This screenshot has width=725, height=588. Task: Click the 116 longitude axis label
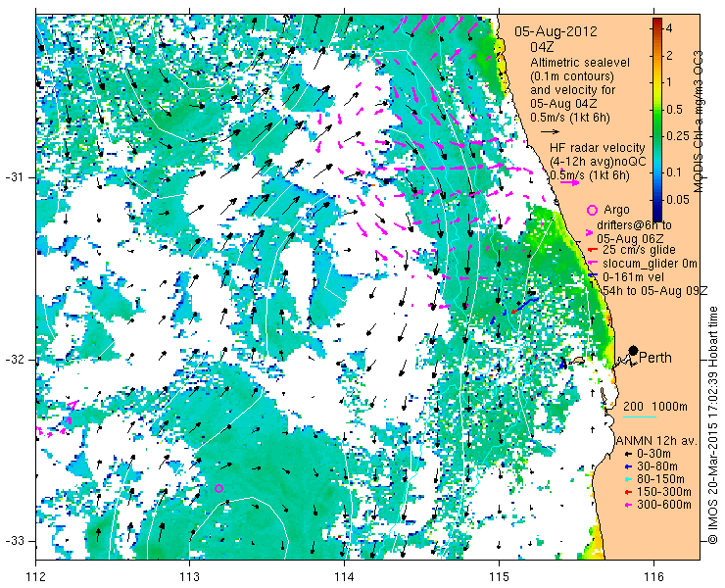point(653,577)
